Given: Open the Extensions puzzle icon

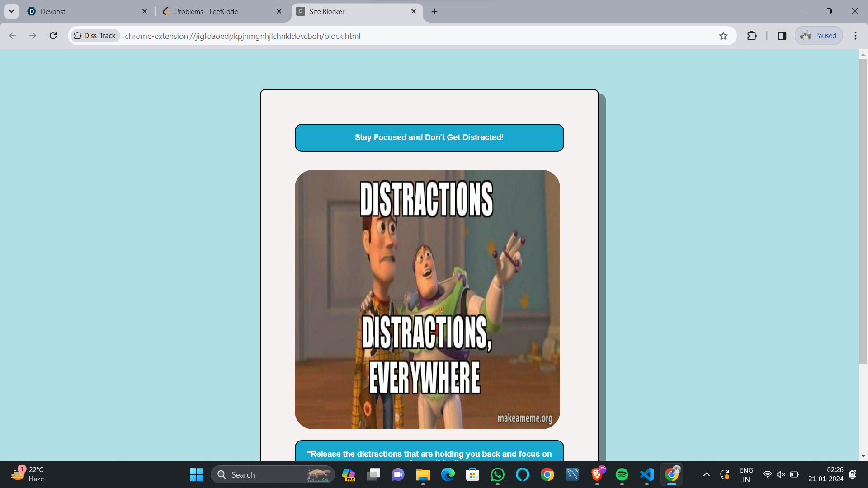Looking at the screenshot, I should [752, 36].
